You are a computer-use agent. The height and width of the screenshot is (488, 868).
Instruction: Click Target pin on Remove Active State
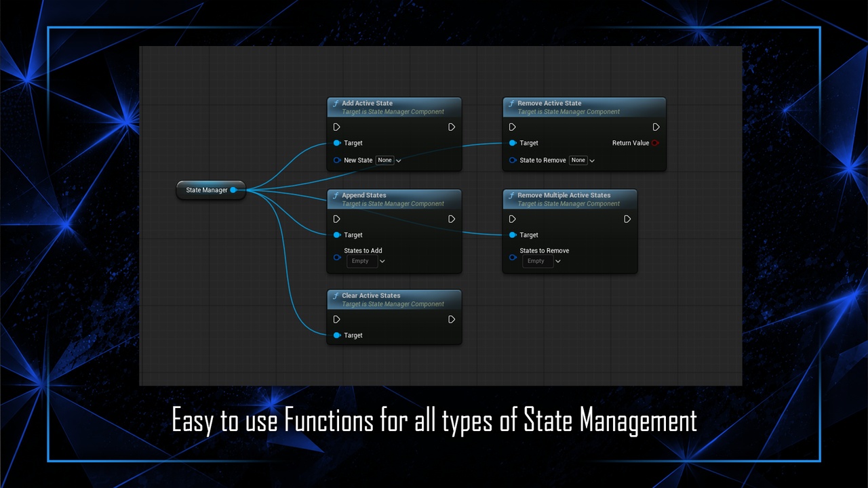513,143
